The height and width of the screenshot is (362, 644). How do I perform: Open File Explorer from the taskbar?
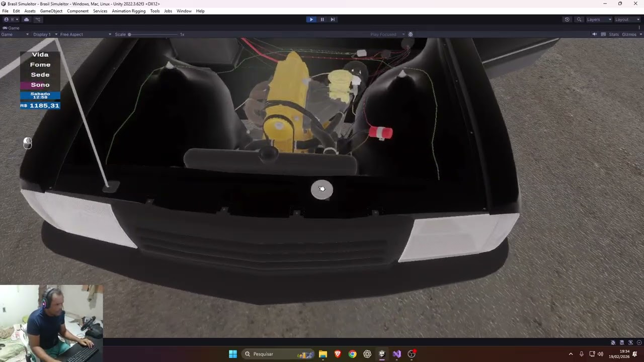tap(323, 354)
